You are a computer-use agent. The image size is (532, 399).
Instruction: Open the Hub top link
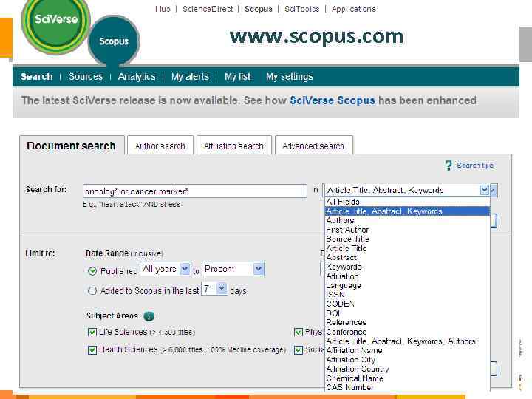click(x=163, y=9)
